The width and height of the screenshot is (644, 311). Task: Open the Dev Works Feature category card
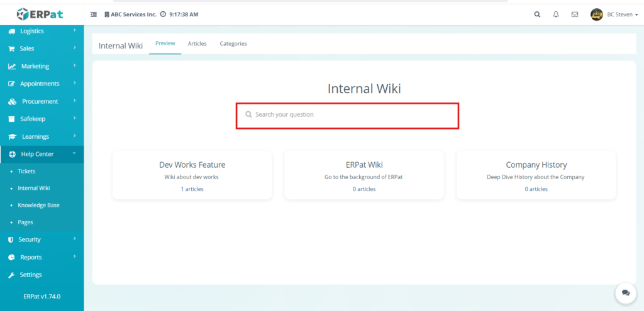192,165
